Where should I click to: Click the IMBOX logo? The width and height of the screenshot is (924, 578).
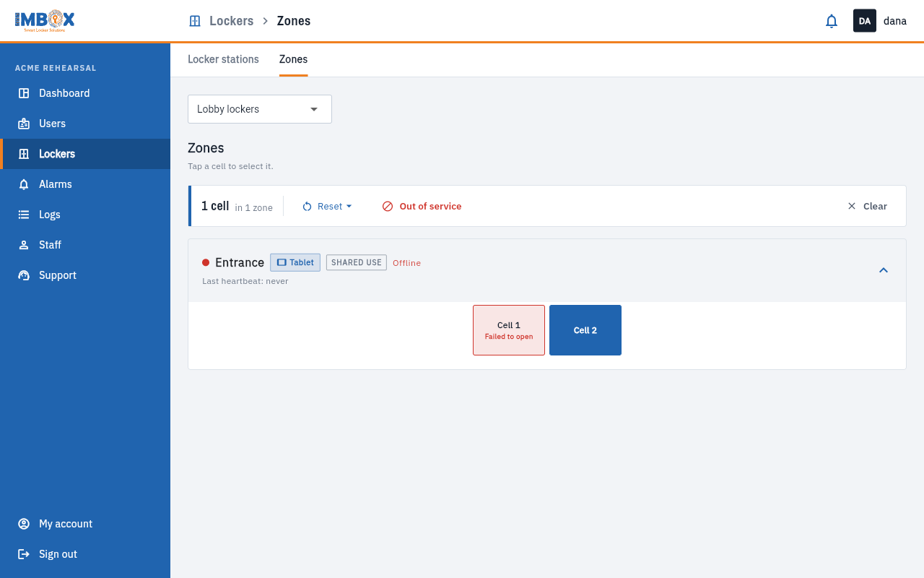click(45, 21)
